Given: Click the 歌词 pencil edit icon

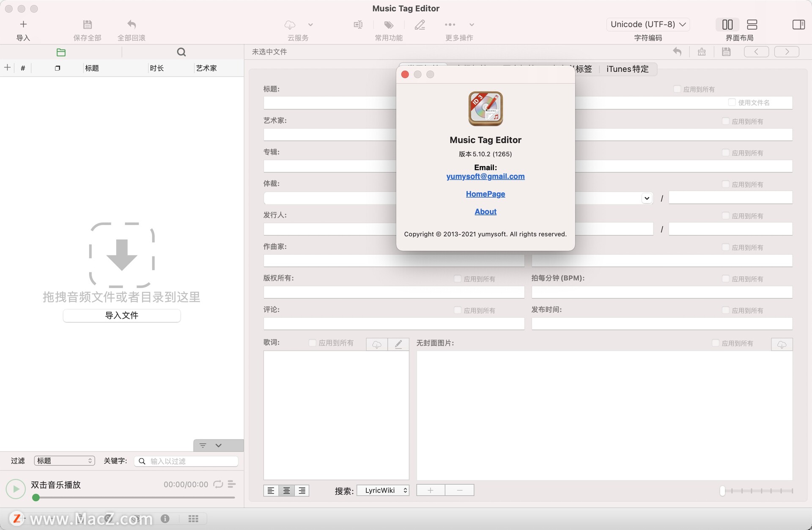Looking at the screenshot, I should [398, 344].
